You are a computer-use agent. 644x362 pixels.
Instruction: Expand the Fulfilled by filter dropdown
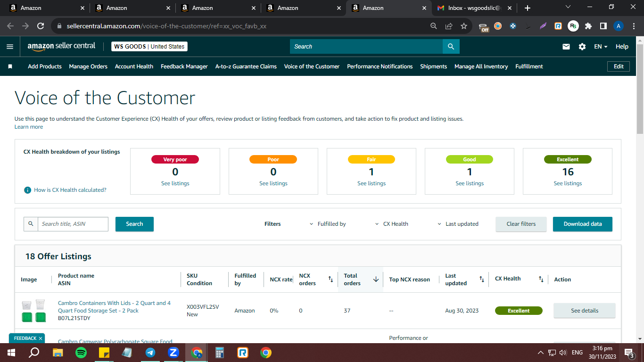pyautogui.click(x=328, y=224)
